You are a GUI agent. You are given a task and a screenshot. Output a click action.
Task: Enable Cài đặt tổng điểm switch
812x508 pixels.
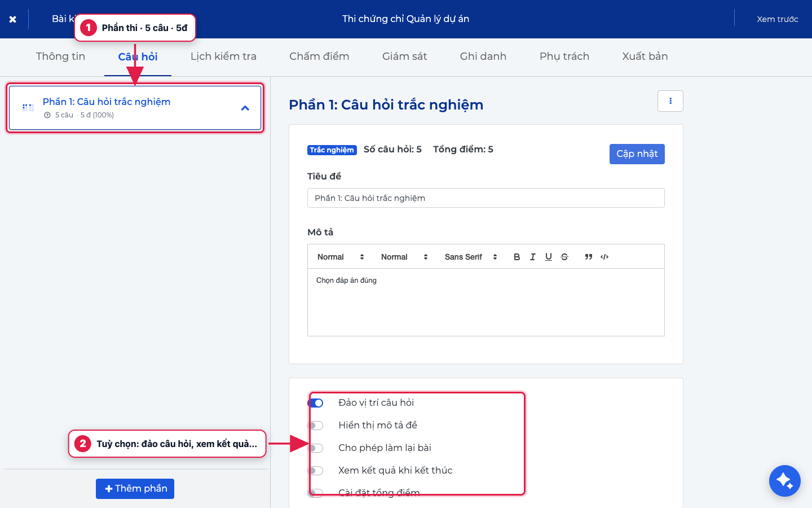(x=315, y=493)
